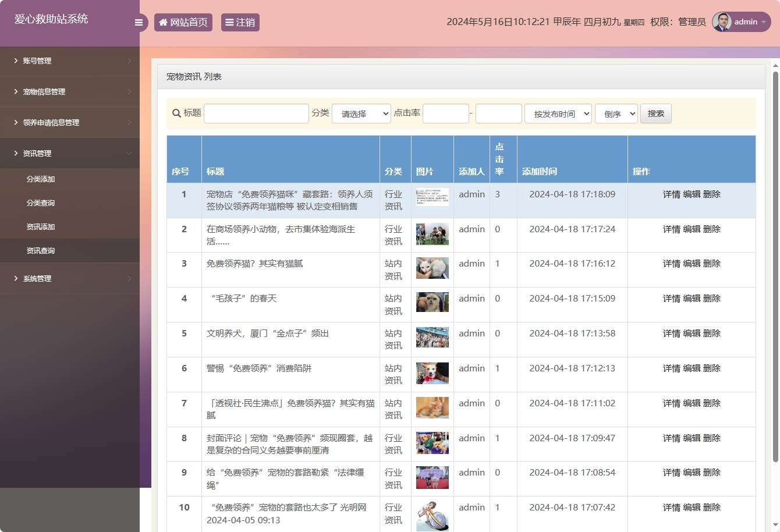Toggle the sidebar with the hamburger icon
The width and height of the screenshot is (780, 532).
coord(139,22)
